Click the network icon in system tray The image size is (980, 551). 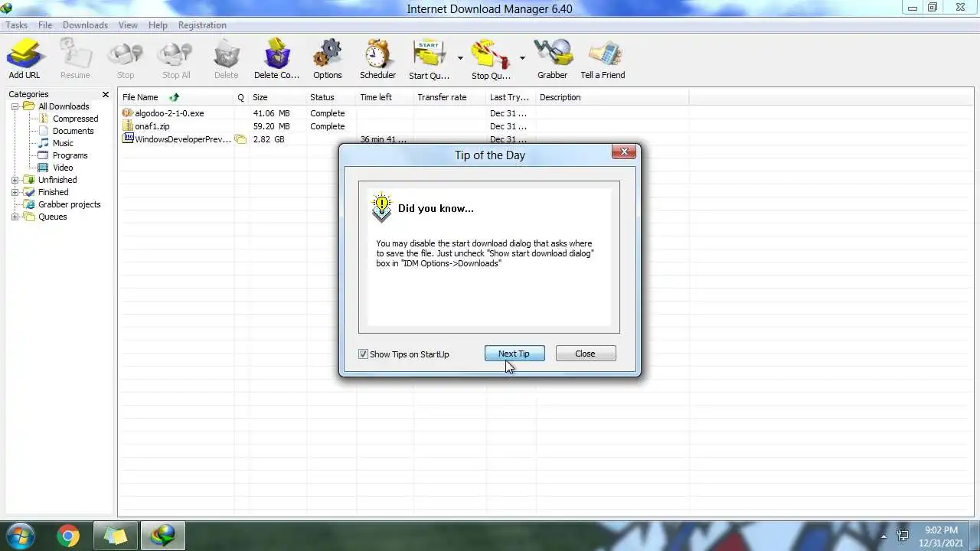click(903, 536)
